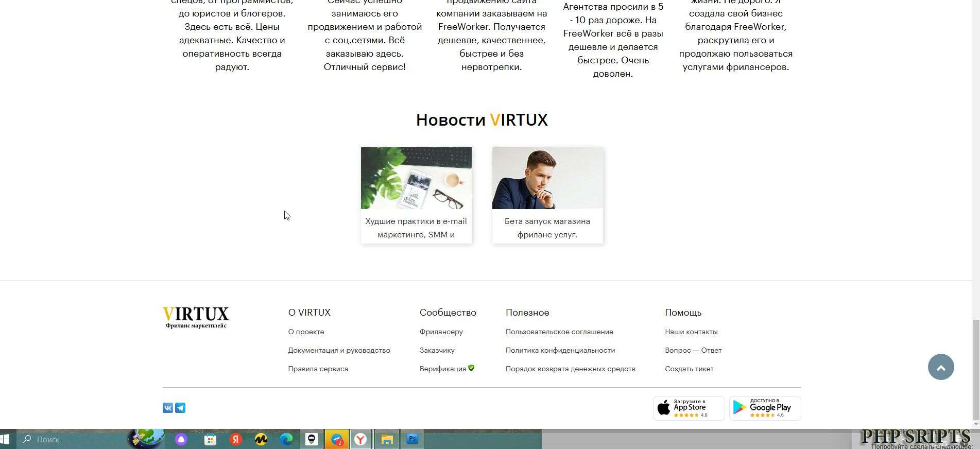Open 'Пользовательское соглашение' link
This screenshot has height=449, width=980.
[x=559, y=332]
